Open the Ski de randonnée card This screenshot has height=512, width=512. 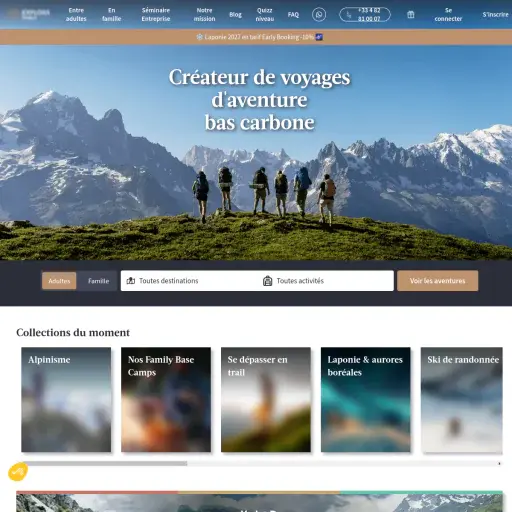pyautogui.click(x=462, y=399)
